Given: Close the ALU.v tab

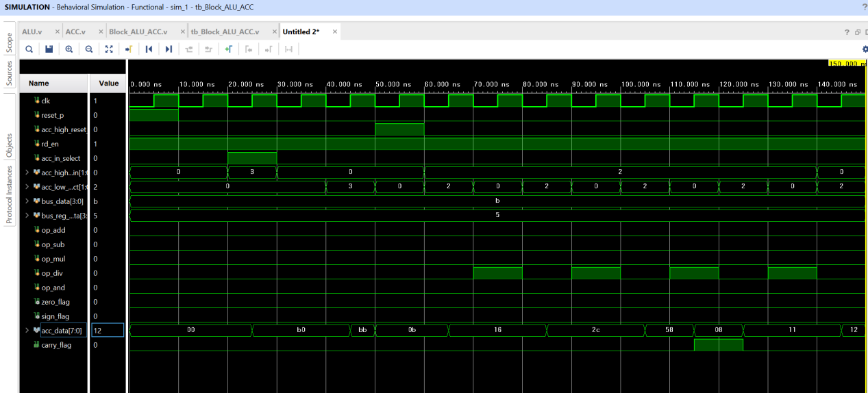Looking at the screenshot, I should tap(58, 31).
